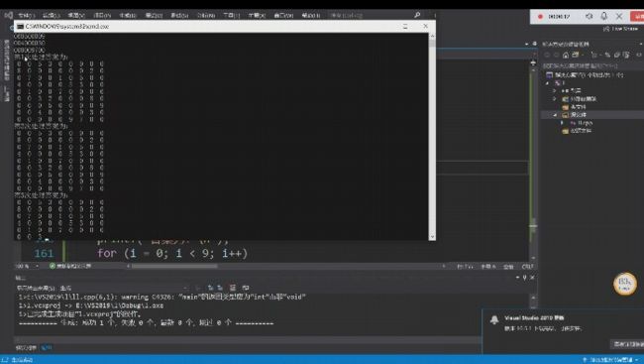
Task: Click the add to source control status item
Action: (609, 360)
